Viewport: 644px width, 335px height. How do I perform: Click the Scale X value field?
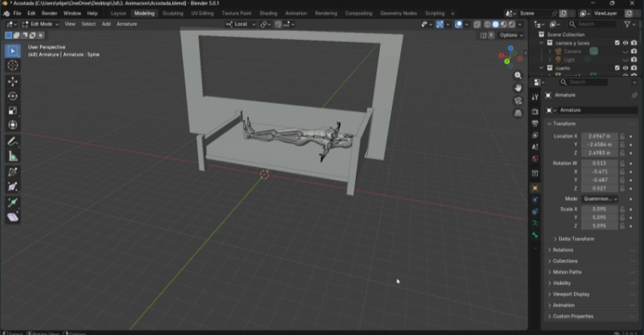point(599,209)
